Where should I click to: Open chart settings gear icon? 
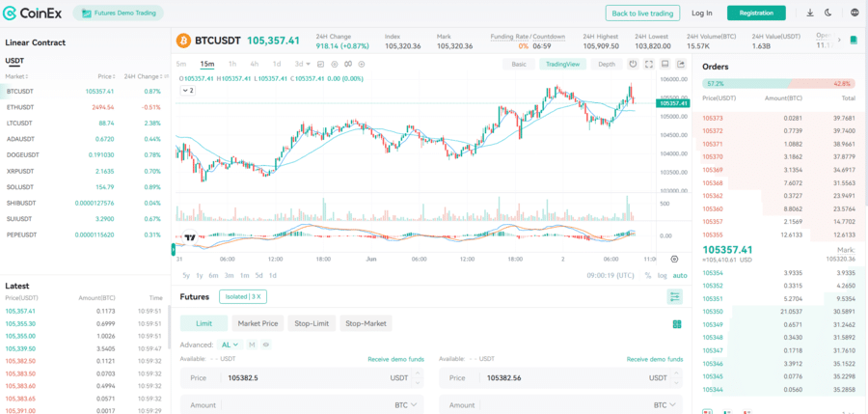pos(335,65)
